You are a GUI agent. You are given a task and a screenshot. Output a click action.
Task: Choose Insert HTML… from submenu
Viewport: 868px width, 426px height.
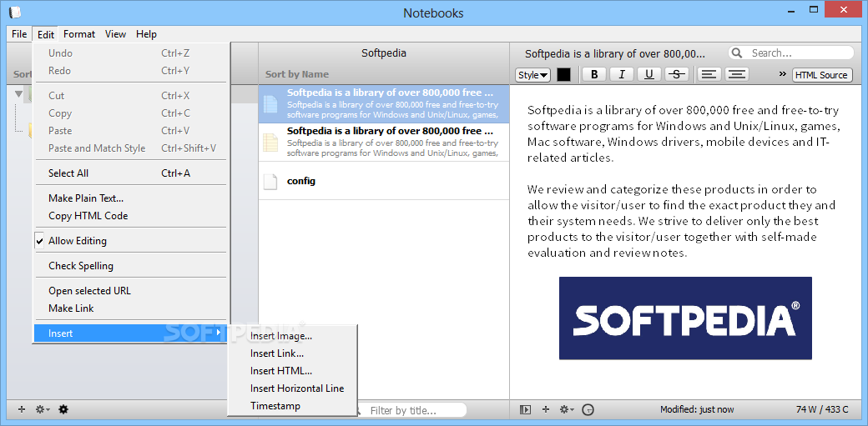tap(292, 371)
